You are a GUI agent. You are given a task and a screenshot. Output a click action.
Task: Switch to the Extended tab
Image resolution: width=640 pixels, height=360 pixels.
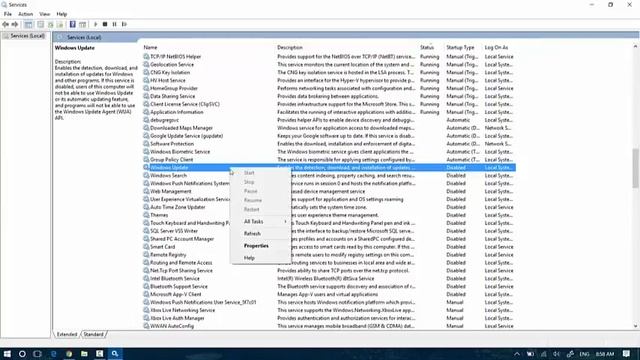pos(67,334)
